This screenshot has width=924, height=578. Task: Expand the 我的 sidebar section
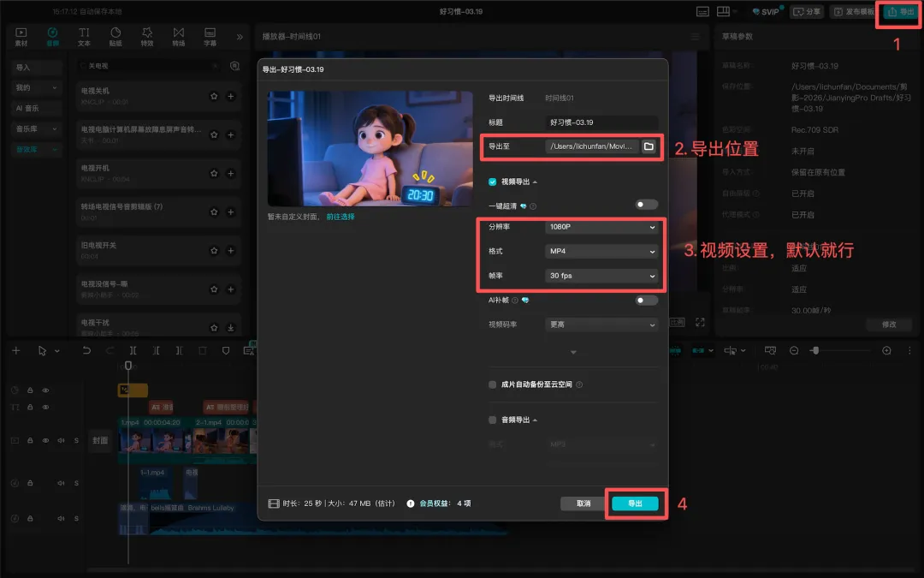[37, 87]
